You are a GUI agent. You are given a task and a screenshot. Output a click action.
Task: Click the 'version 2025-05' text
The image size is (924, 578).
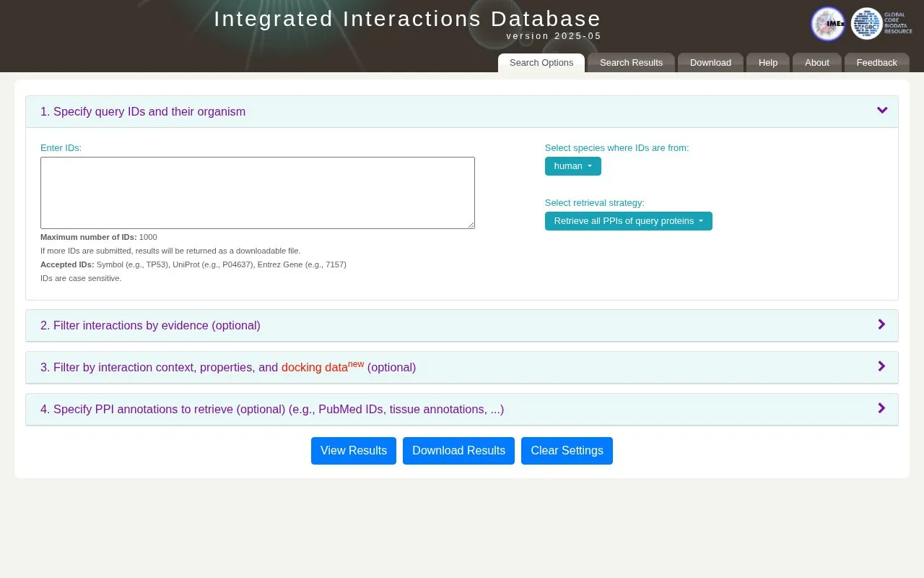tap(554, 36)
